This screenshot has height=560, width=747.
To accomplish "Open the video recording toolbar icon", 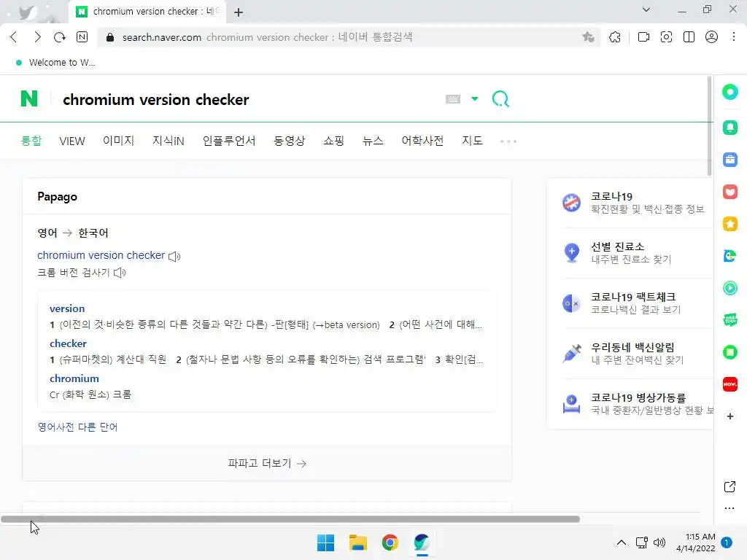I will click(x=643, y=37).
